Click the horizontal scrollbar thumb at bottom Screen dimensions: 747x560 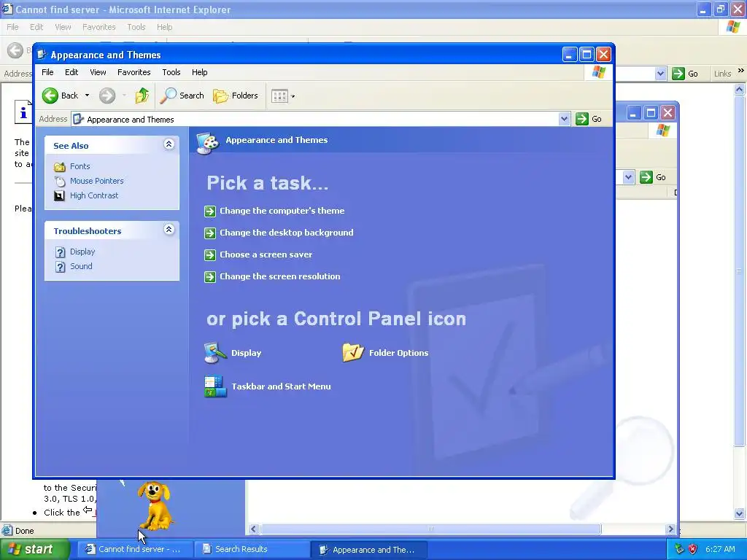(430, 529)
